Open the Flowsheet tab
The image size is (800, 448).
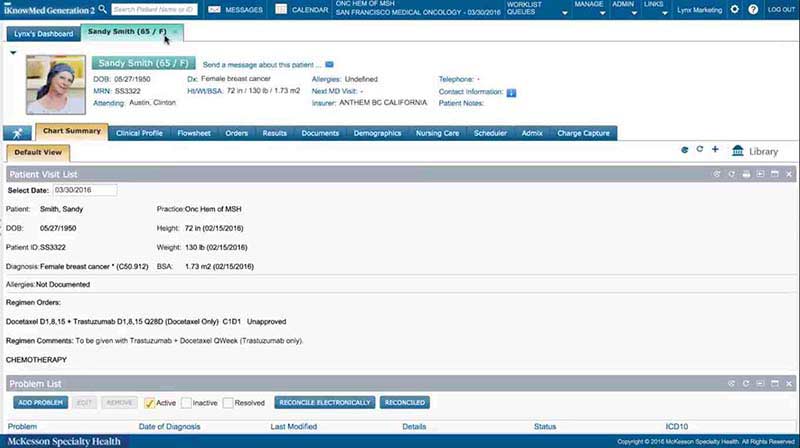pos(194,133)
